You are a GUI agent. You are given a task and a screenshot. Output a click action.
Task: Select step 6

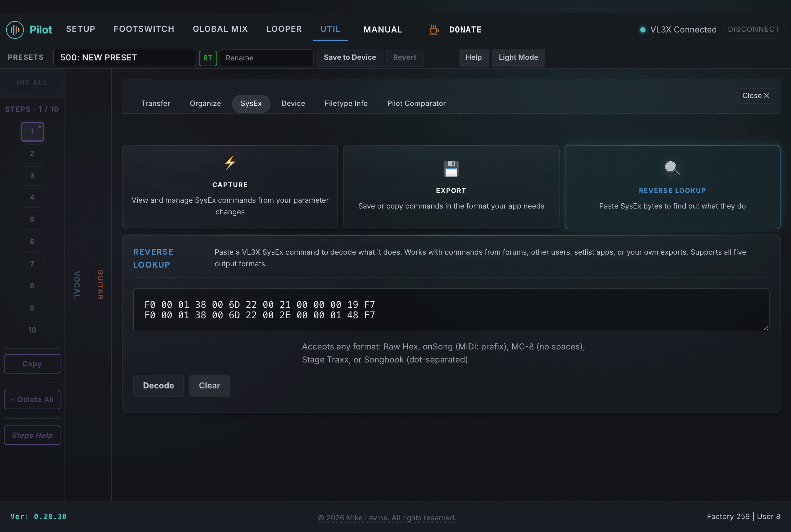click(32, 242)
